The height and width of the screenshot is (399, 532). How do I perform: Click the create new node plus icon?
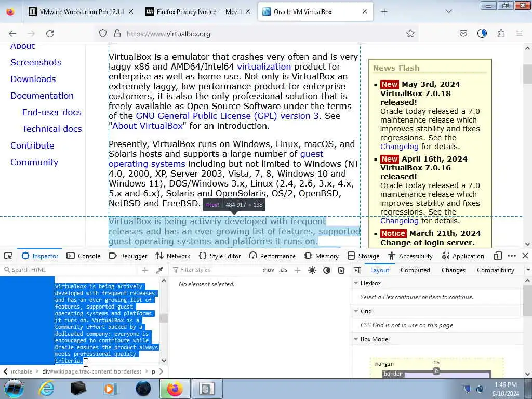point(145,270)
